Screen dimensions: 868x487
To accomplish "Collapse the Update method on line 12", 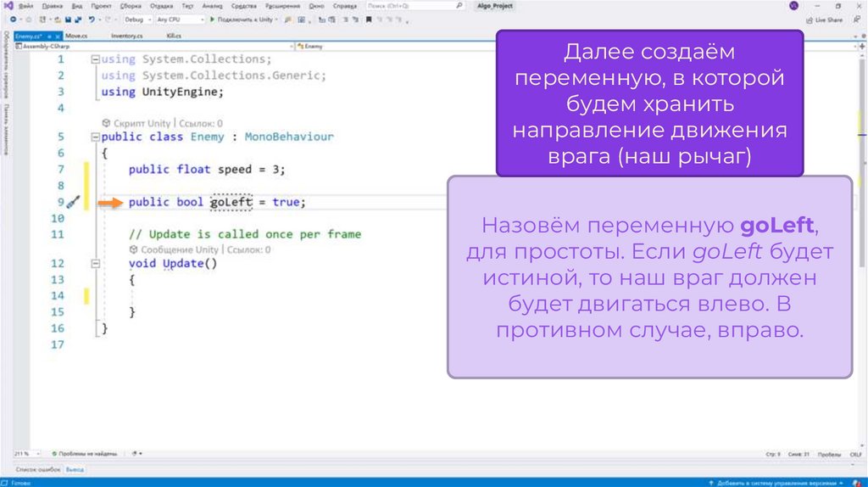I will (95, 264).
